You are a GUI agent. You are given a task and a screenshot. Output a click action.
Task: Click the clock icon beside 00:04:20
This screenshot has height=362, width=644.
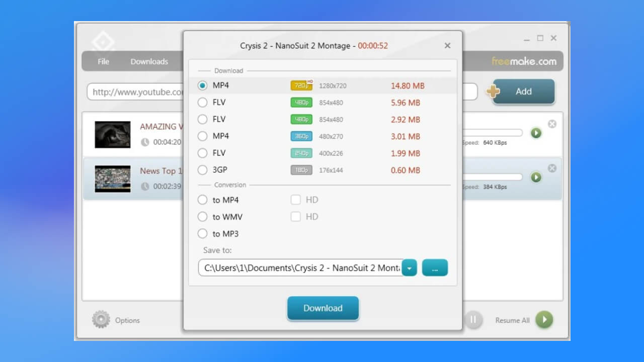point(145,142)
